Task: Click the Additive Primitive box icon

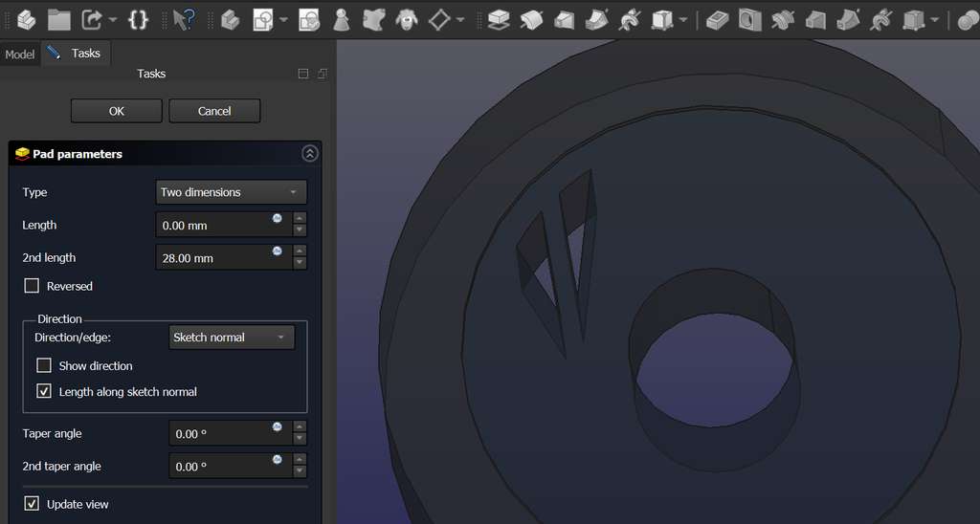Action: 662,20
